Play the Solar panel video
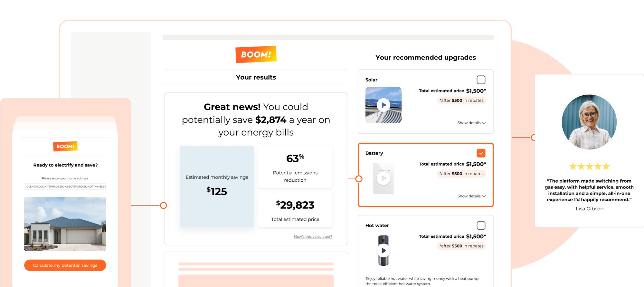644x287 pixels. click(x=384, y=105)
